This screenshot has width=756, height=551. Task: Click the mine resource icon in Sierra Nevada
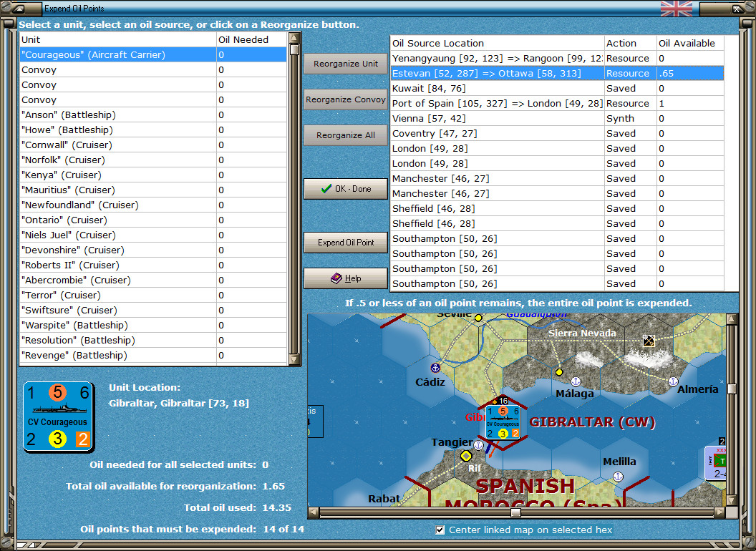(x=649, y=341)
